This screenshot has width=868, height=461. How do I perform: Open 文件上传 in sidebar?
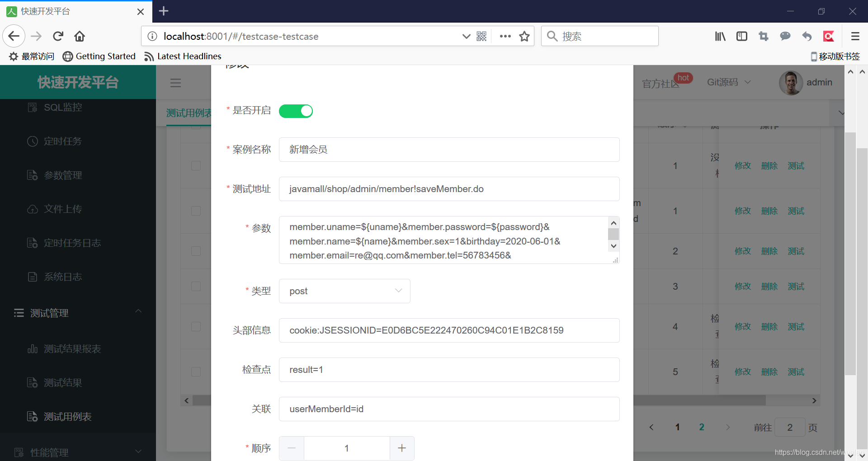(63, 209)
